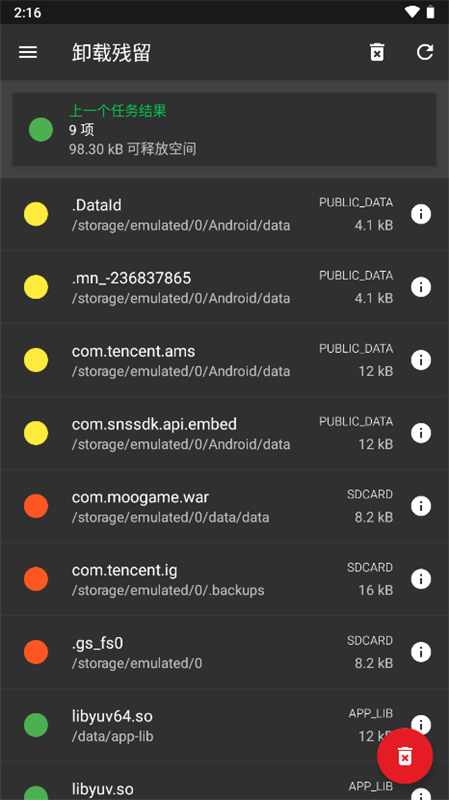Tap the red floating delete button
This screenshot has height=800, width=449.
pos(405,756)
